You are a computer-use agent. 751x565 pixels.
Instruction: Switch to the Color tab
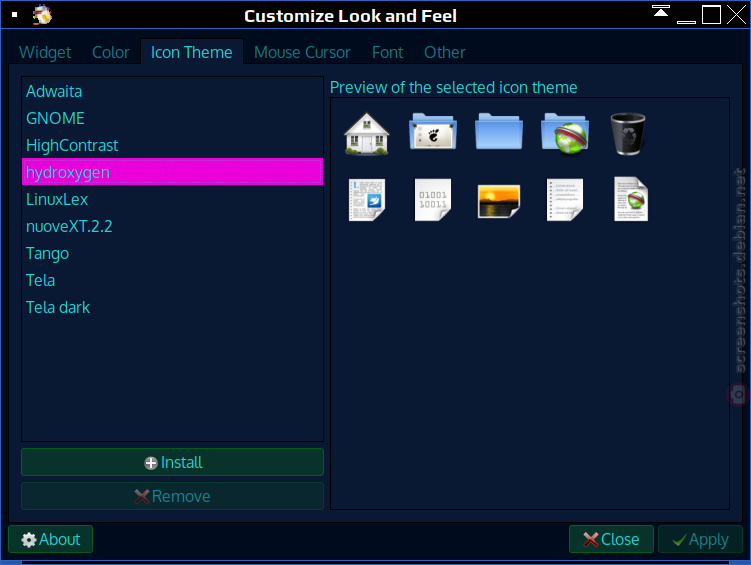pos(111,52)
